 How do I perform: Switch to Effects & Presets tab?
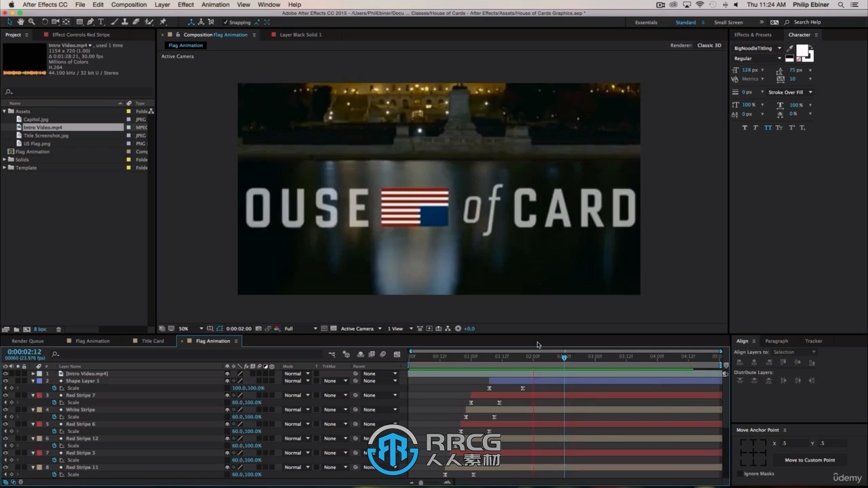[753, 35]
